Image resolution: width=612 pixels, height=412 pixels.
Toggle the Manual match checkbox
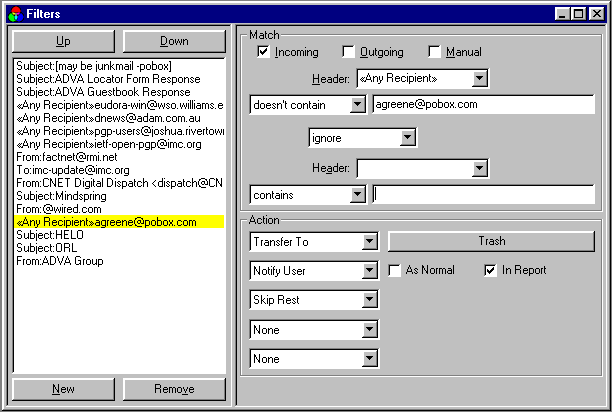click(x=435, y=52)
